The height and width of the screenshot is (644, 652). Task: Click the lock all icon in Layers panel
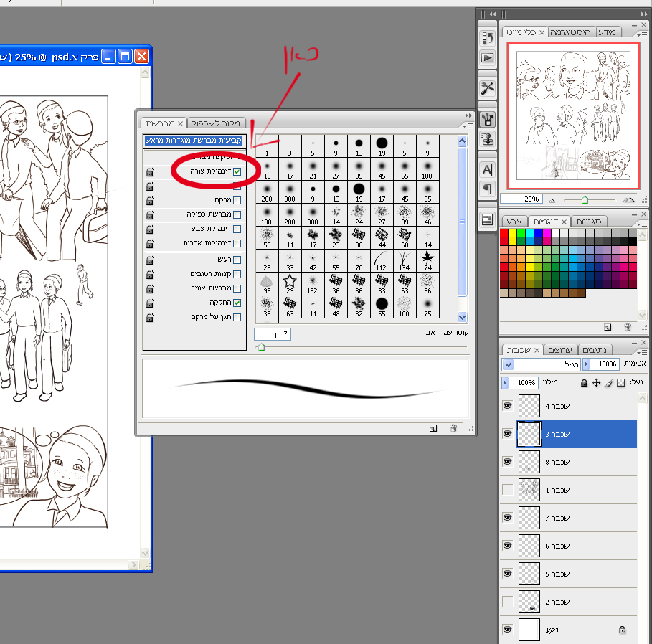tap(584, 383)
